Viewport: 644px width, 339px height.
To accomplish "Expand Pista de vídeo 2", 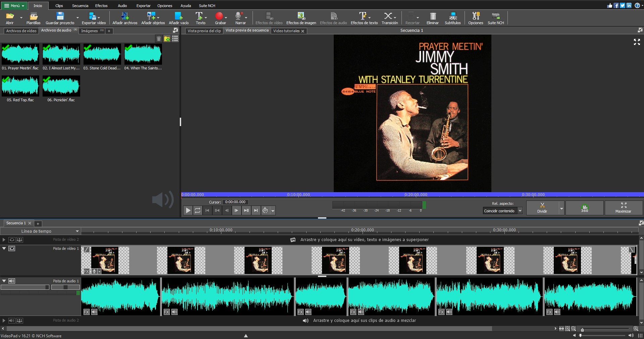I will tap(4, 240).
